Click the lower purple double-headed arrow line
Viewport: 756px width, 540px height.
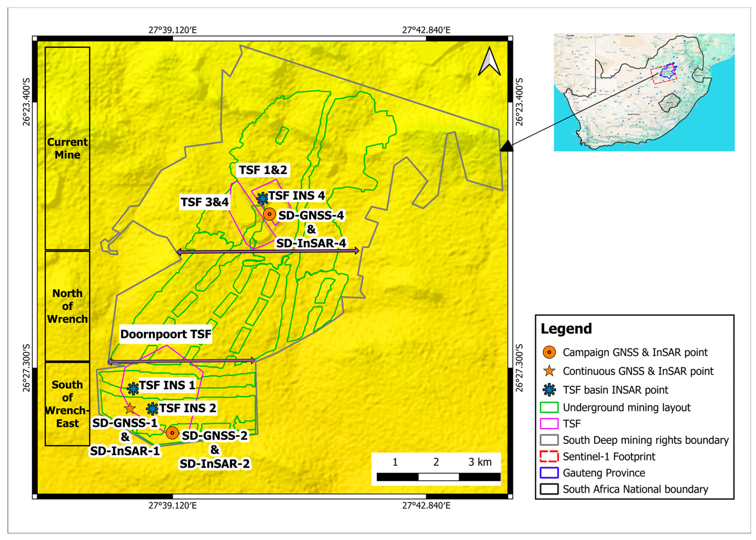[182, 361]
